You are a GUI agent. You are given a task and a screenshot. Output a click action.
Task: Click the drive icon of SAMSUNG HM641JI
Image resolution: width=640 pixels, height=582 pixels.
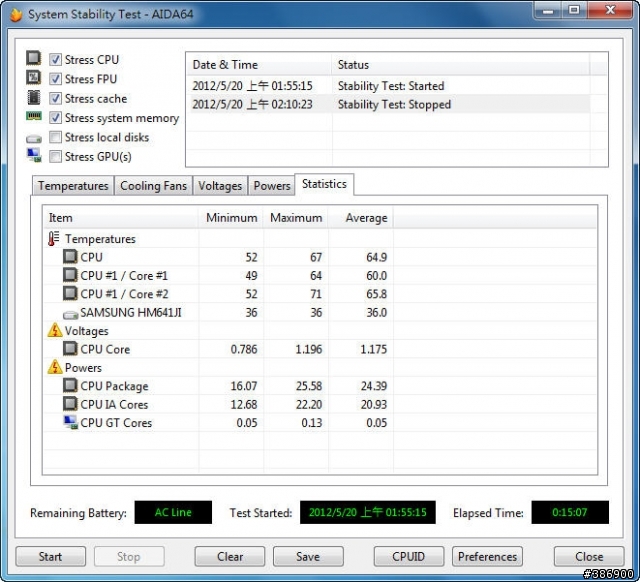(70, 315)
